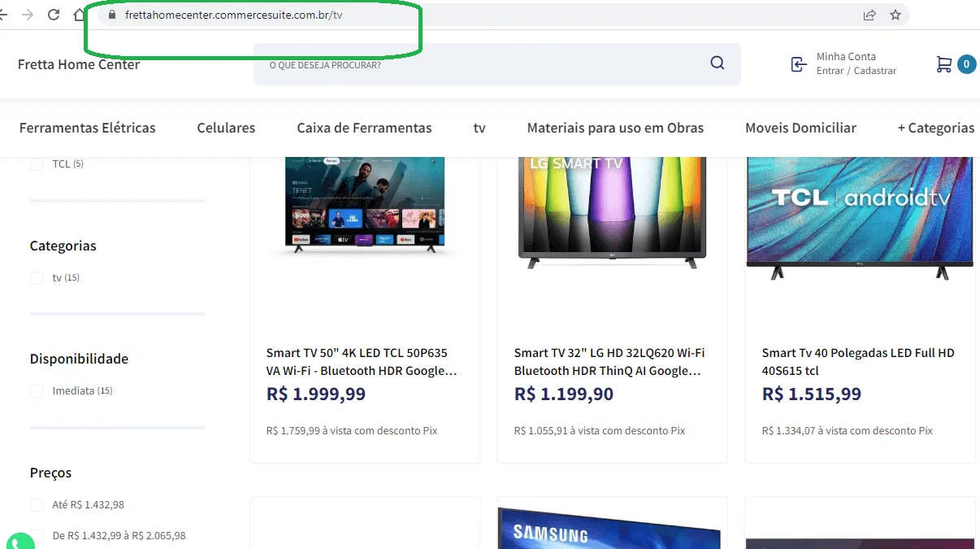This screenshot has height=549, width=980.
Task: Open the LG Smart TV image
Action: point(612,211)
